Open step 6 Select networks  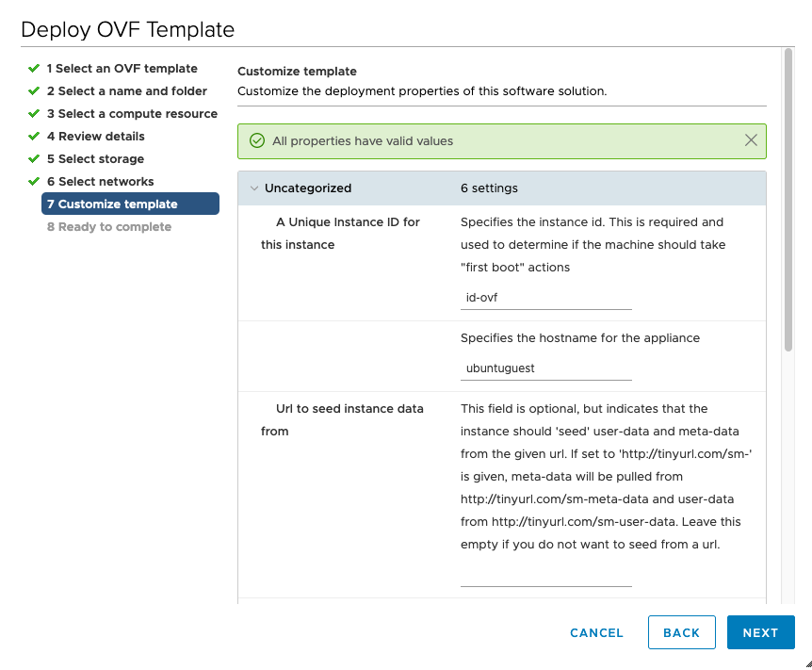pyautogui.click(x=101, y=181)
